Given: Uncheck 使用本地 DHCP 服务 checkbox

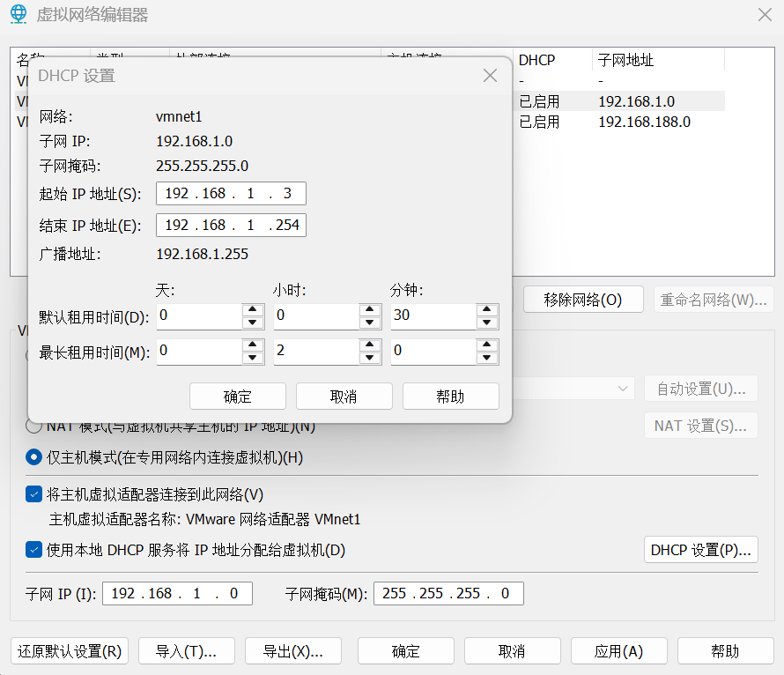Looking at the screenshot, I should [x=34, y=550].
